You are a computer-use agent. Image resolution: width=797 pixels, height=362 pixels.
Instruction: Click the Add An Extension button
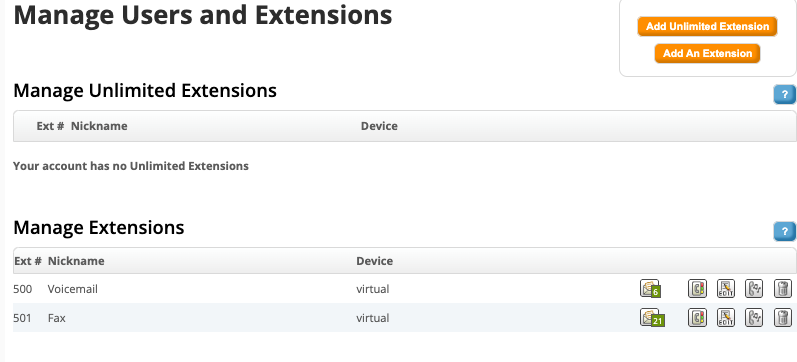(x=708, y=53)
